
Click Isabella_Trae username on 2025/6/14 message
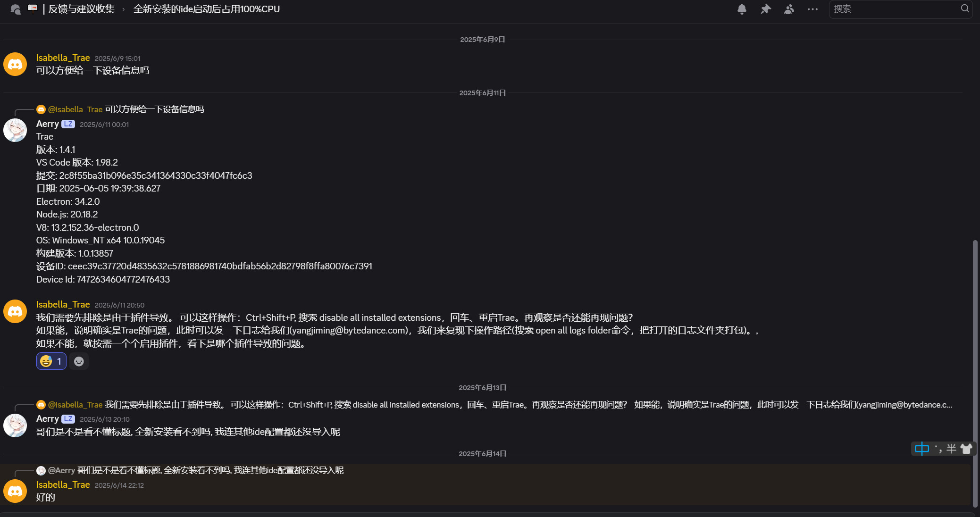pos(63,484)
